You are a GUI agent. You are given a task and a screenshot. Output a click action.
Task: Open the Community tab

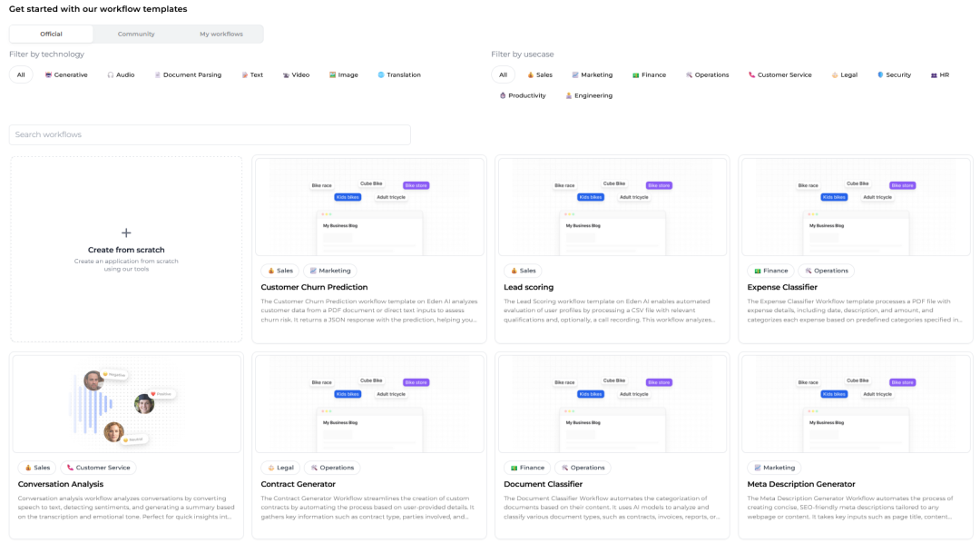click(x=136, y=34)
